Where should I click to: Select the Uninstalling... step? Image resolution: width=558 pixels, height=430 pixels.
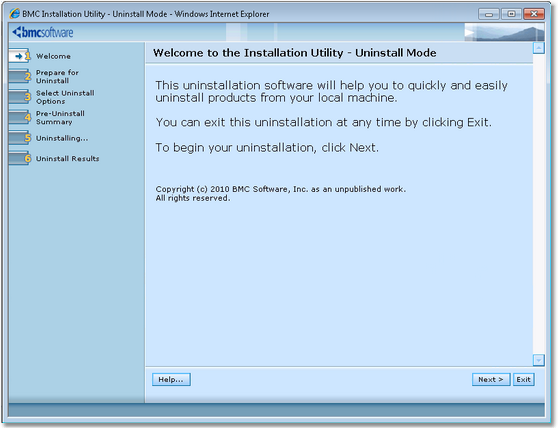pos(62,138)
